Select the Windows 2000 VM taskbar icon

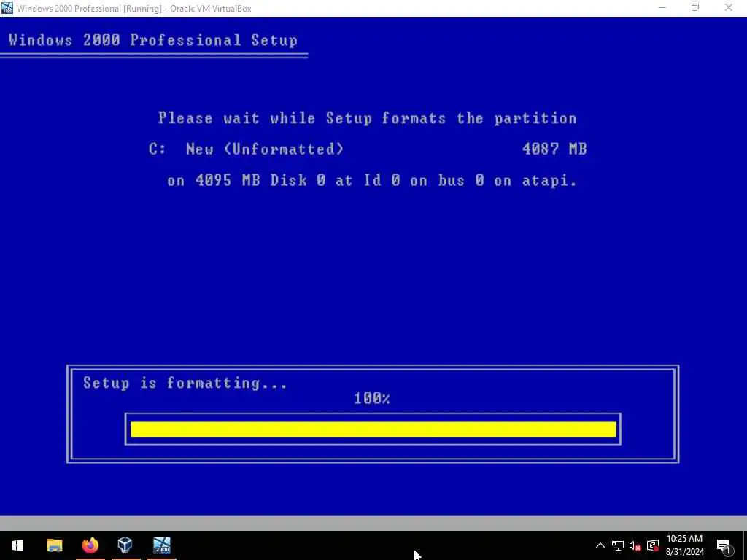(x=162, y=545)
